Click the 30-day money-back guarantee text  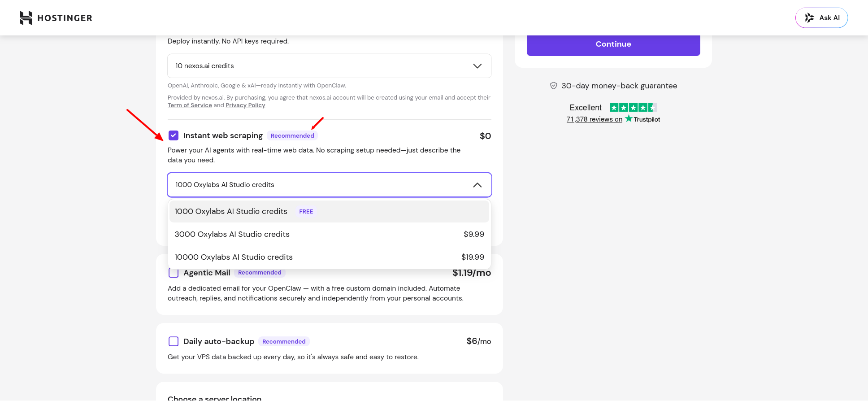(x=619, y=86)
